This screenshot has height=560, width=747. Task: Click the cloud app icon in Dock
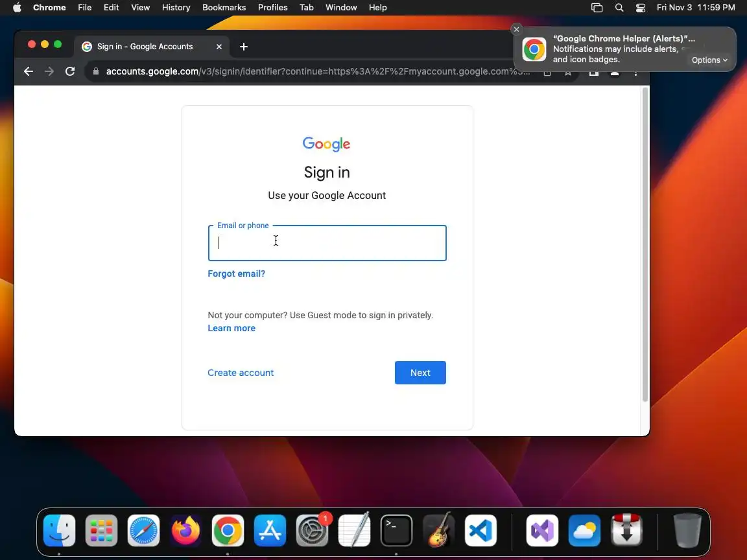[584, 530]
